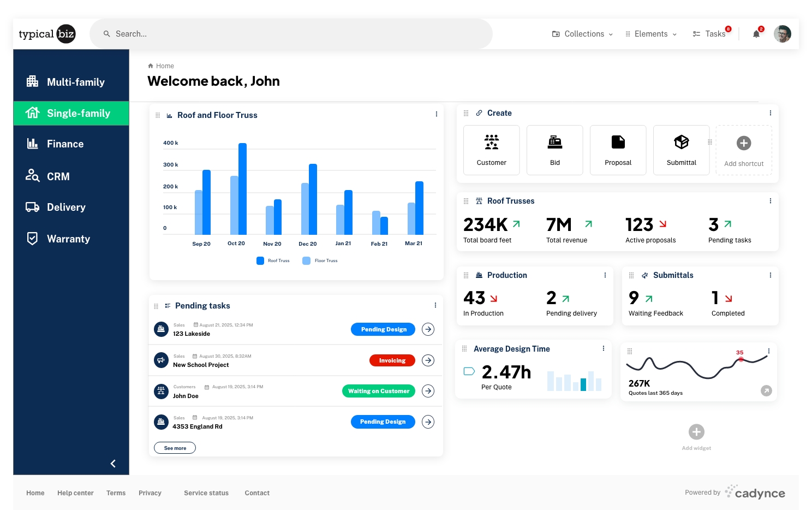The height and width of the screenshot is (510, 812).
Task: Click the Oct 20 Roof Truss bar
Action: click(x=242, y=189)
